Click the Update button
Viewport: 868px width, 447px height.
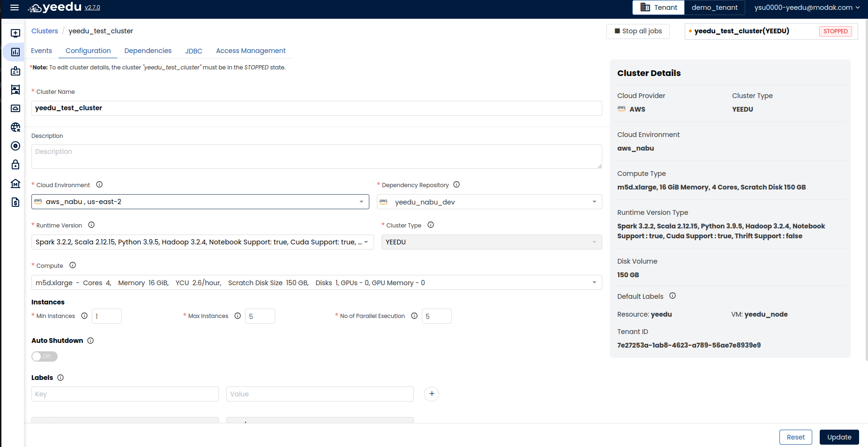tap(839, 437)
